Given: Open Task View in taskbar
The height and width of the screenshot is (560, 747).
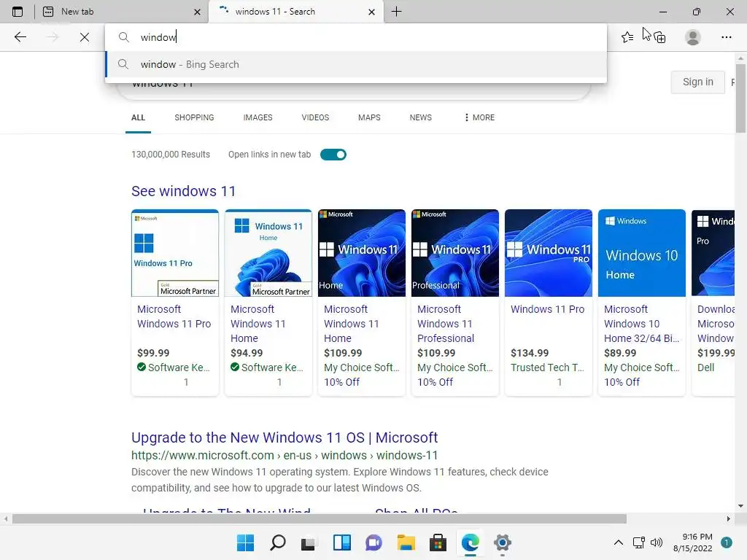Looking at the screenshot, I should (x=309, y=542).
